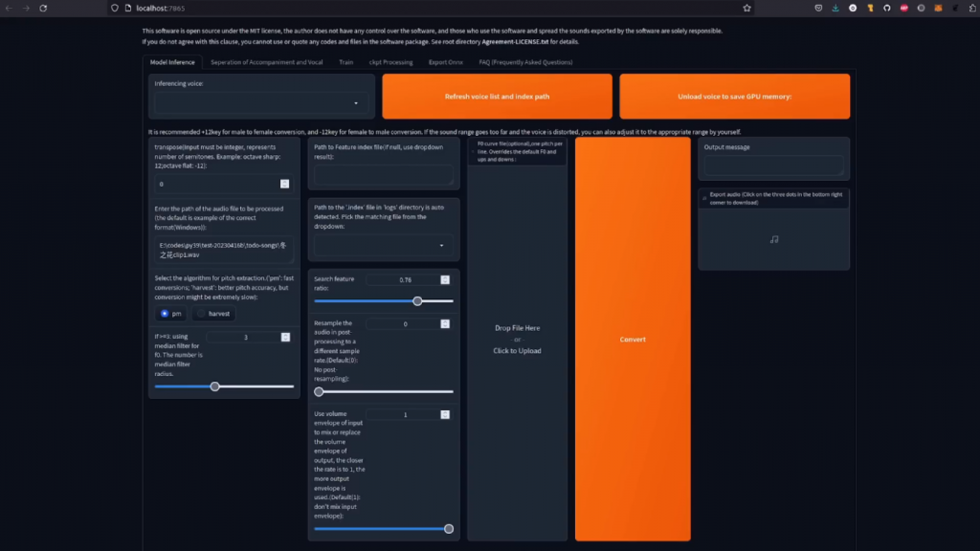Open the FAQ (Frequently Asked Questions) tab
This screenshot has height=551, width=980.
point(525,62)
